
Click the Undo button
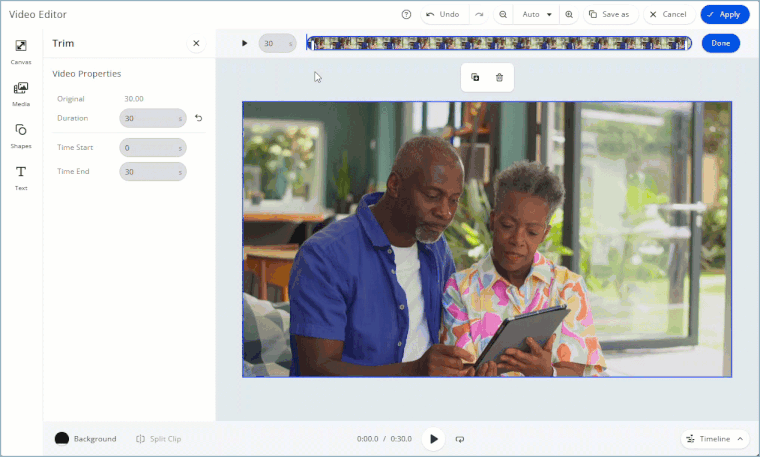pos(442,14)
